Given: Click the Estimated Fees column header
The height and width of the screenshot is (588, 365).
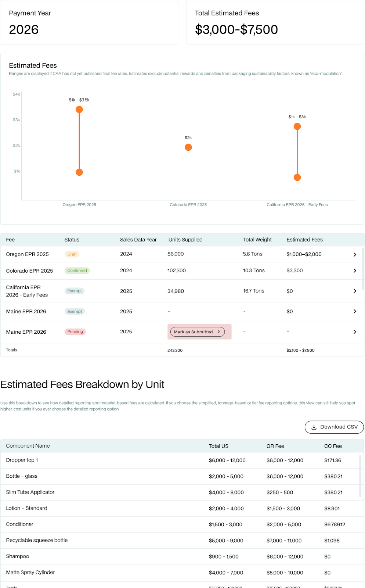Looking at the screenshot, I should coord(304,240).
